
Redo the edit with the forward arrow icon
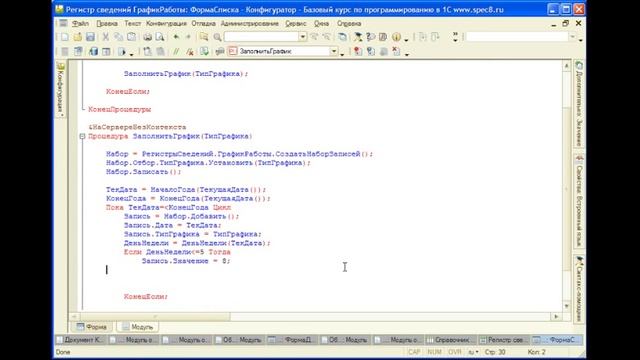188,37
